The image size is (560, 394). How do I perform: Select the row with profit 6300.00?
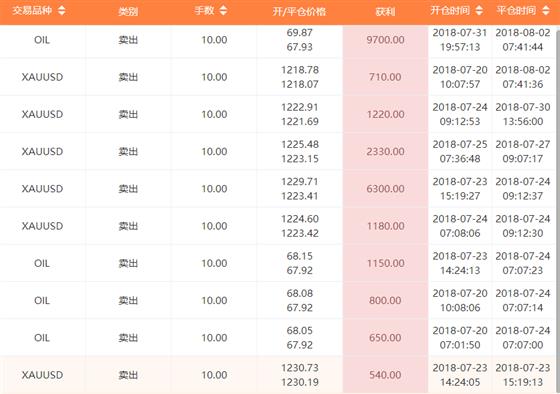[280, 189]
